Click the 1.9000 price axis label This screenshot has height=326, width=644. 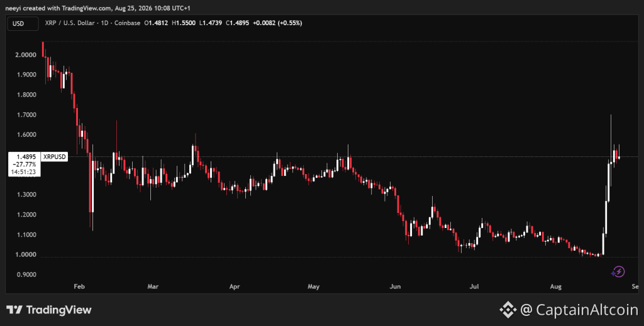[x=26, y=75]
